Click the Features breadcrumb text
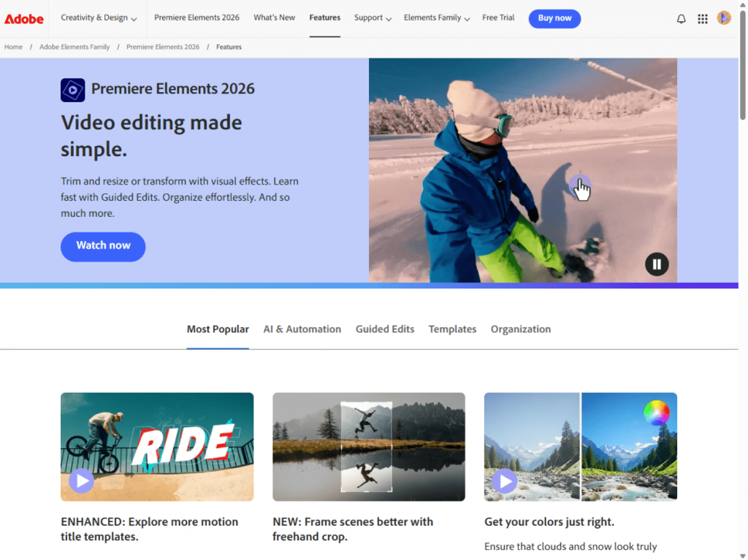Viewport: 748px width, 560px height. click(229, 47)
